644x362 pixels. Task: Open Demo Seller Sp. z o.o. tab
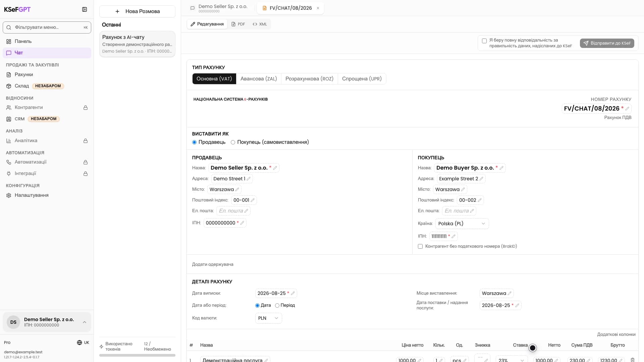click(220, 8)
